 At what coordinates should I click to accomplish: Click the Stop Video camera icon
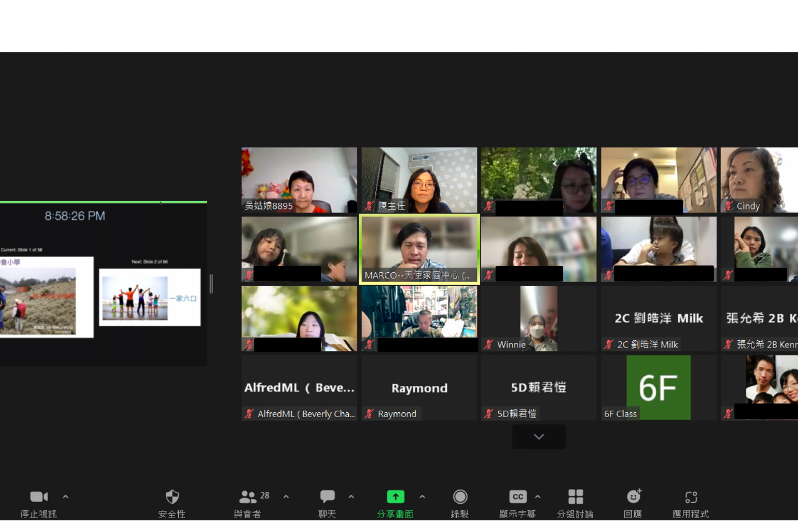pyautogui.click(x=39, y=496)
